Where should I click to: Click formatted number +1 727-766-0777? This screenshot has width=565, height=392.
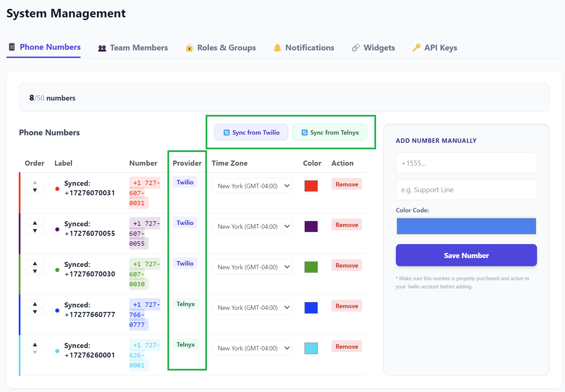pyautogui.click(x=144, y=315)
